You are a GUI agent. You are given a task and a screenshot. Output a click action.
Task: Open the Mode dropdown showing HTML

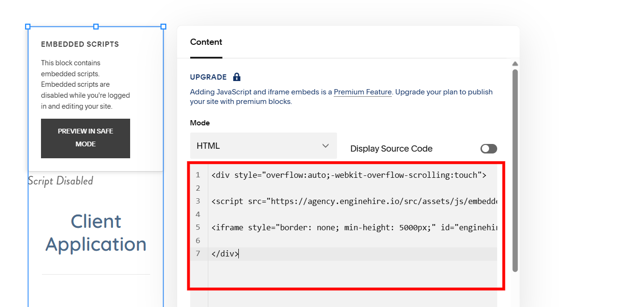click(x=263, y=146)
